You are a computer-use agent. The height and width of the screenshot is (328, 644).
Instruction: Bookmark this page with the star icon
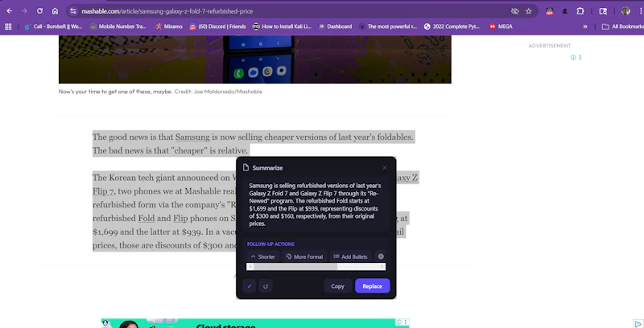point(529,11)
